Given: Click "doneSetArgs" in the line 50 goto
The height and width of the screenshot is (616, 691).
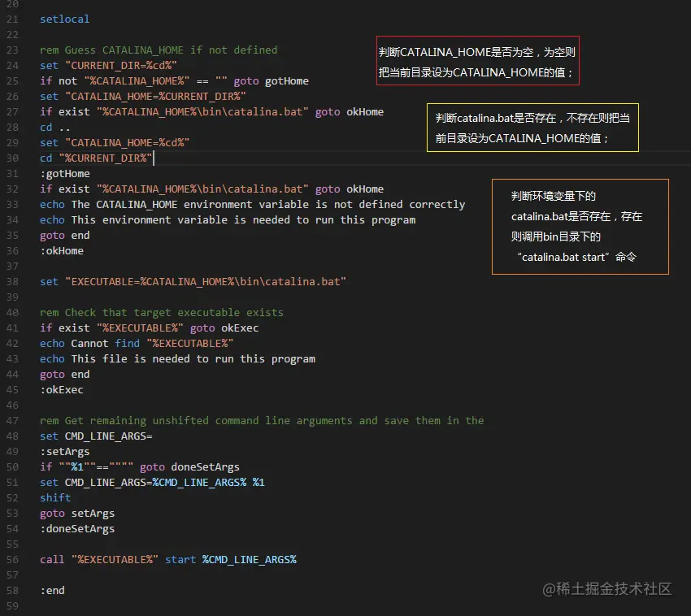Looking at the screenshot, I should pos(206,466).
